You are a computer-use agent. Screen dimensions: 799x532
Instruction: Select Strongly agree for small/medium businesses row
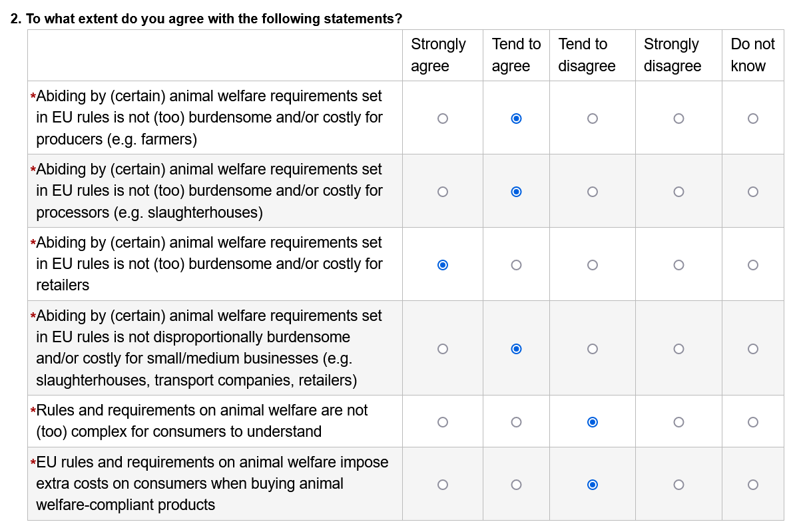tap(443, 349)
